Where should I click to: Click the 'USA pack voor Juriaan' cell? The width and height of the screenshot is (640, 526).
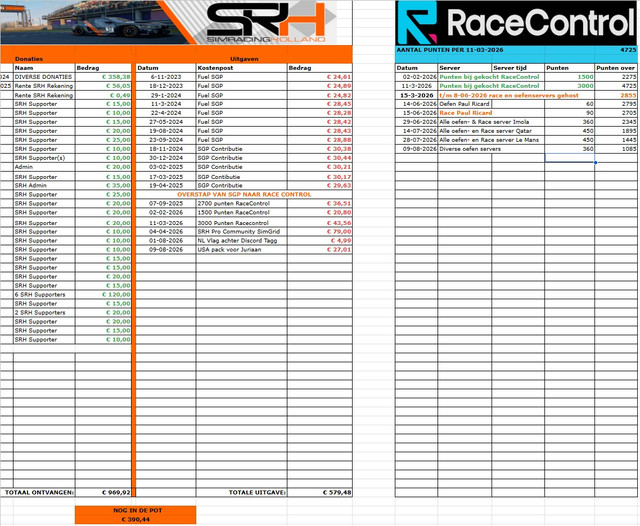click(x=241, y=249)
